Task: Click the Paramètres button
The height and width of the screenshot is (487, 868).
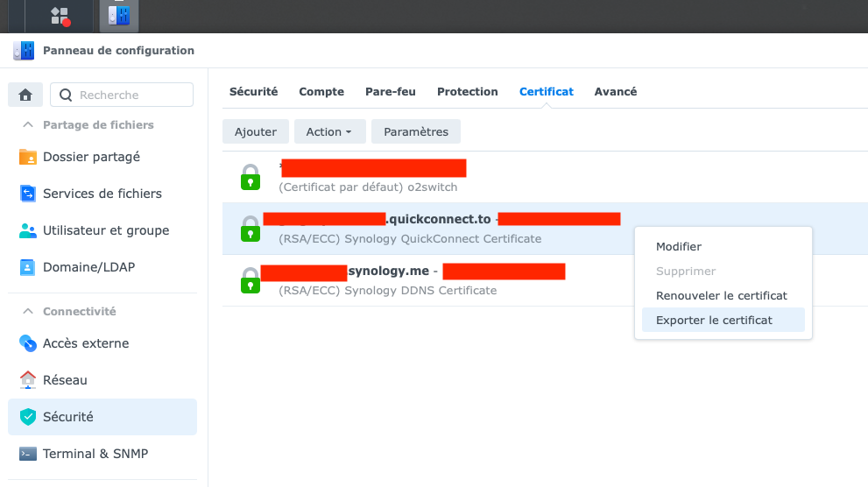Action: pyautogui.click(x=416, y=131)
